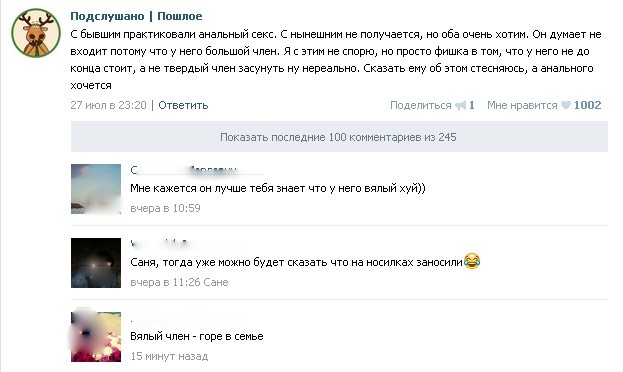This screenshot has width=623, height=372.
Task: Click the crying-laughing emoji in the comment
Action: tap(472, 261)
